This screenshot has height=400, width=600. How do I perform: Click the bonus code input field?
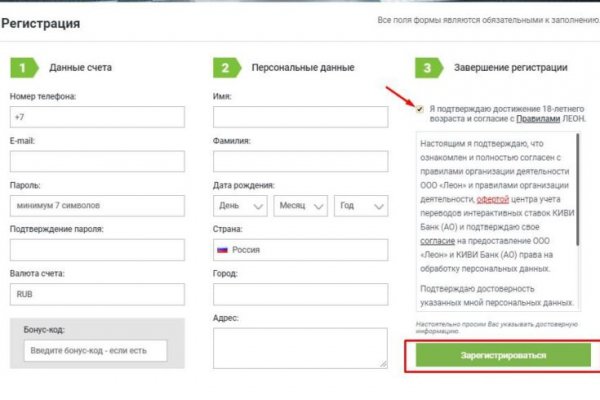(95, 350)
